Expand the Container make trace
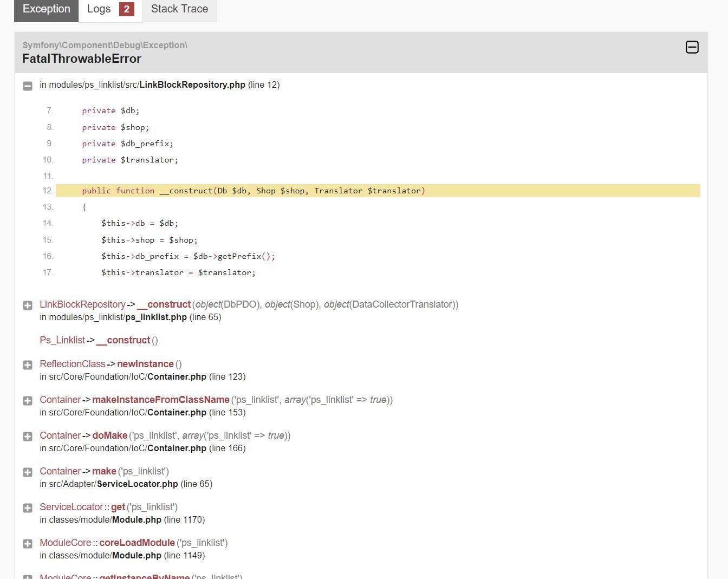728x579 pixels. coord(28,472)
